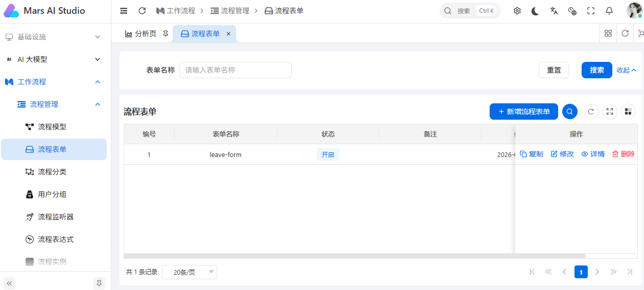This screenshot has height=290, width=644.
Task: View 详情 for the leave-form row
Action: click(593, 154)
